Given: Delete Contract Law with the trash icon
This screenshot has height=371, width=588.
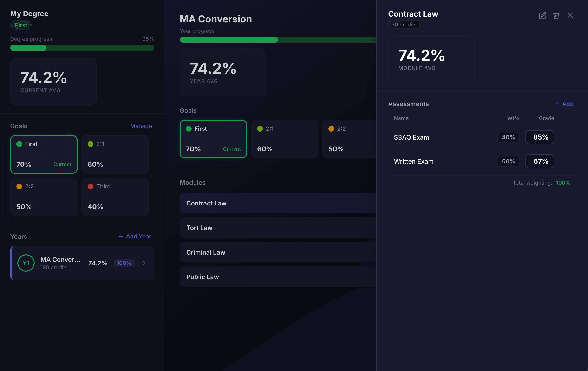Looking at the screenshot, I should tap(556, 16).
